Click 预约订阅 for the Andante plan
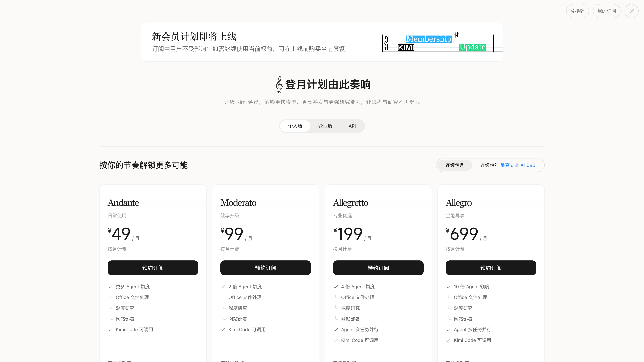Screen dimensions: 644x362 coord(153,268)
